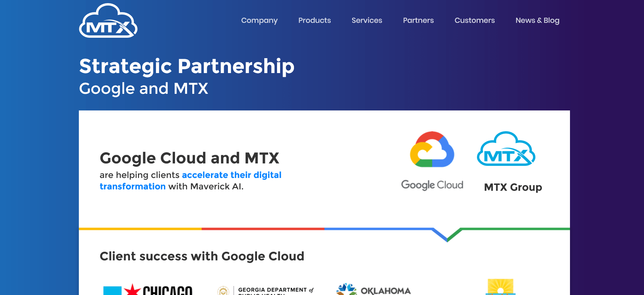Screen dimensions: 644x295
Task: Click the 'MTX Group' label
Action: point(513,187)
